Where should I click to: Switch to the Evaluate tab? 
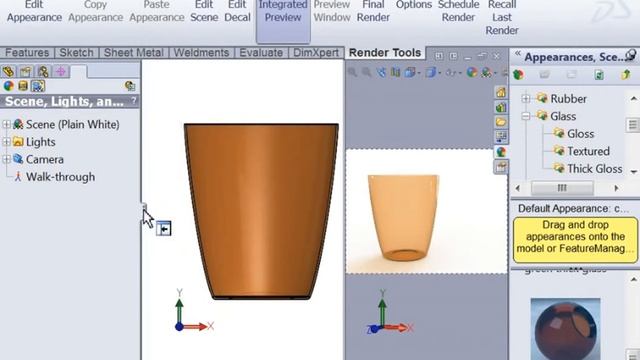coord(261,53)
